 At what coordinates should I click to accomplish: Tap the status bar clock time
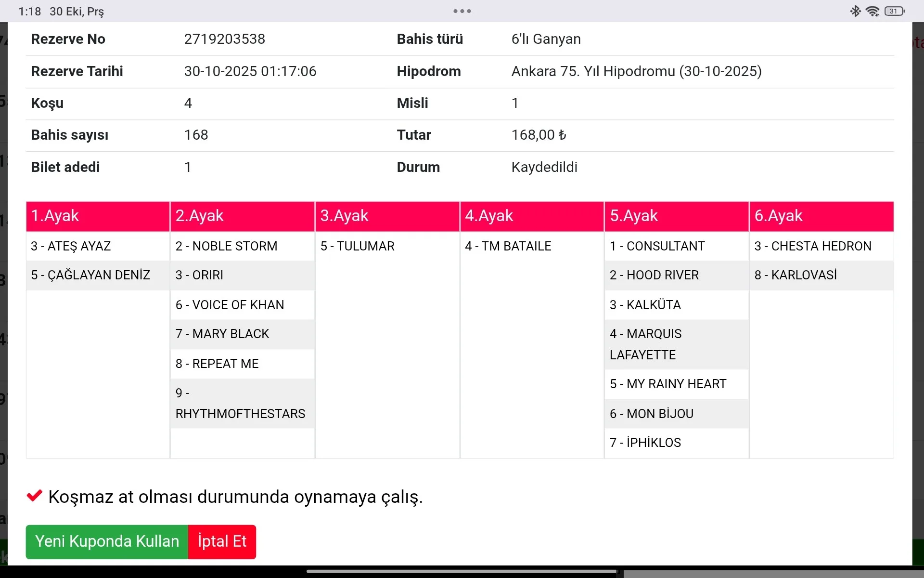[x=29, y=11]
